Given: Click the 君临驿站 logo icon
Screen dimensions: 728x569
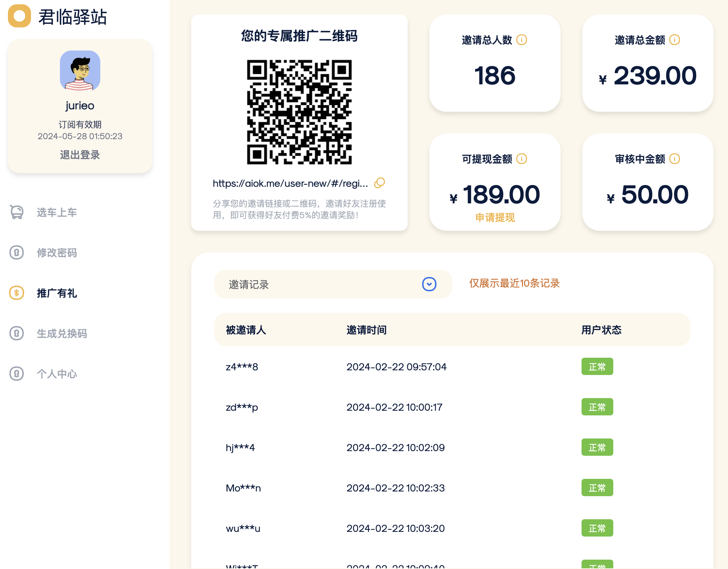Looking at the screenshot, I should click(x=19, y=16).
